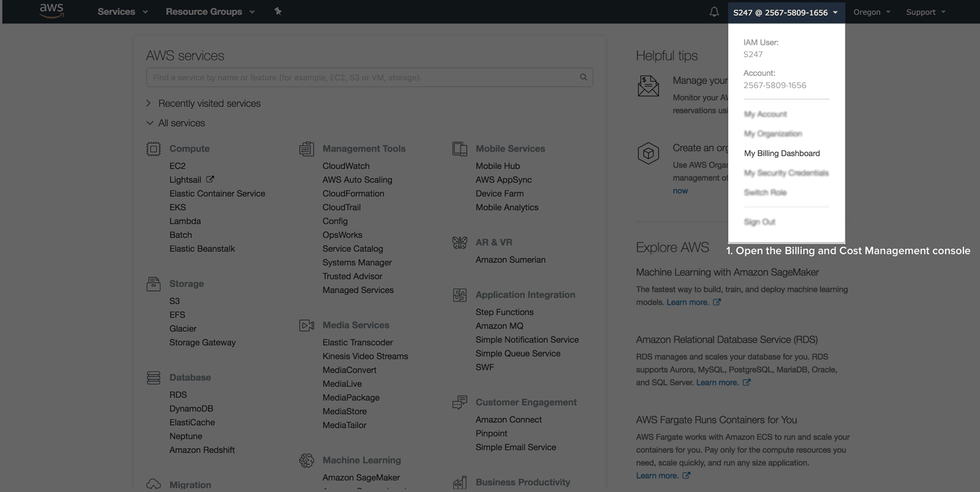Click the AR & VR butterfly icon

tap(460, 243)
